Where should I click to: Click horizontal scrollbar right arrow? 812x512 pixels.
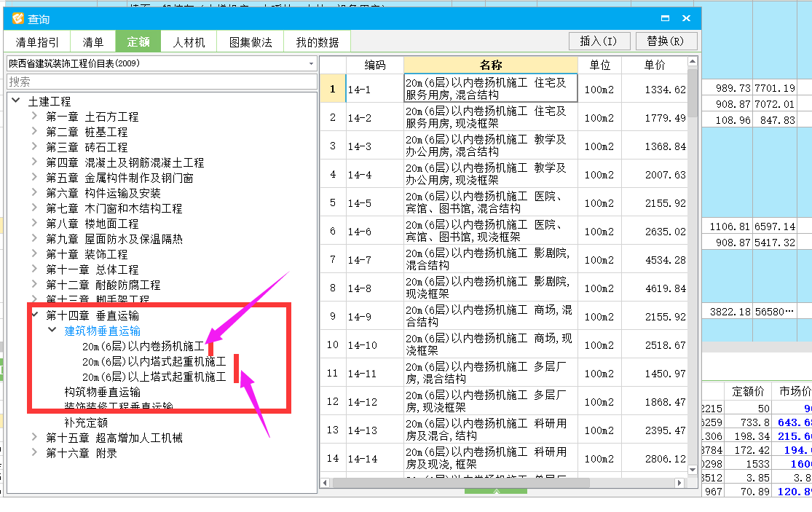tap(679, 482)
